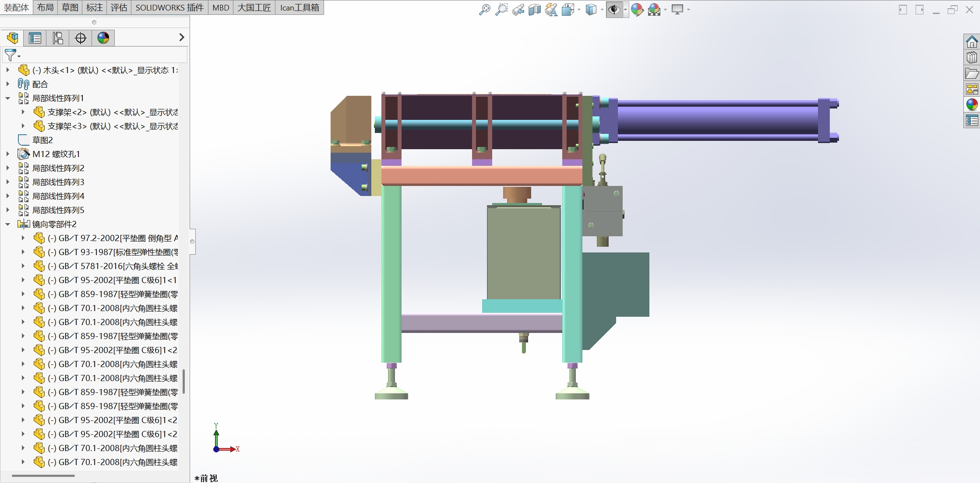The image size is (980, 483).
Task: Expand the 支撑架<2> component
Action: point(23,112)
